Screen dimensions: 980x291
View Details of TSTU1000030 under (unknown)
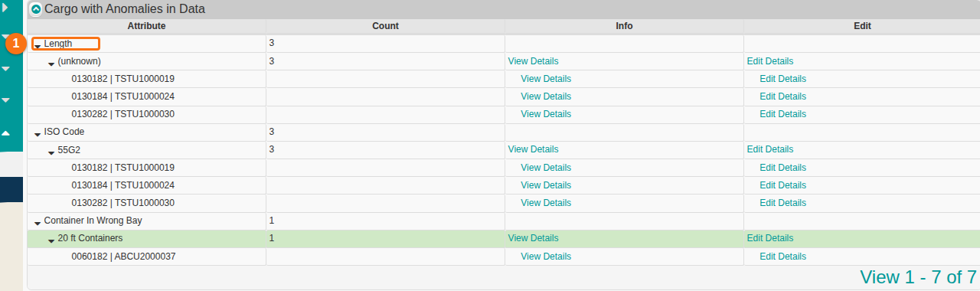tap(546, 114)
